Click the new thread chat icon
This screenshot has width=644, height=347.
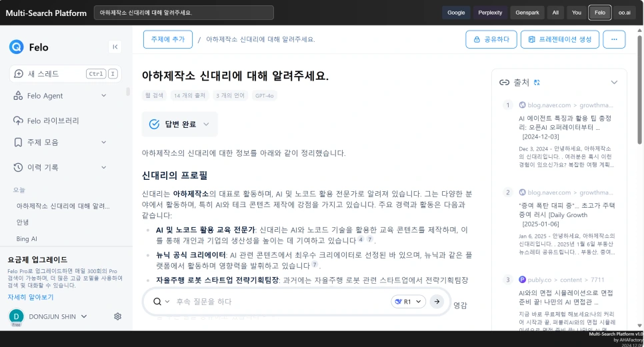click(x=19, y=74)
